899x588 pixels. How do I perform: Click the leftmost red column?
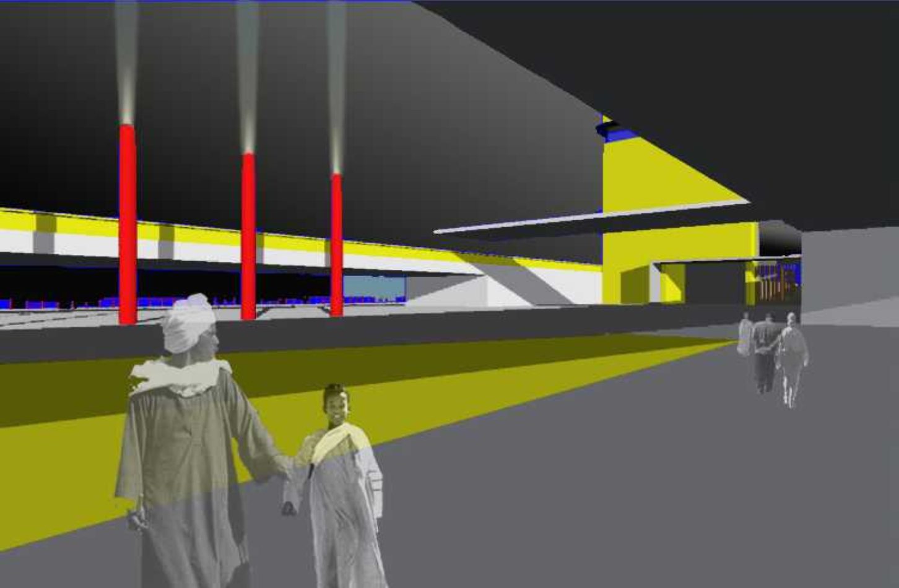(128, 223)
